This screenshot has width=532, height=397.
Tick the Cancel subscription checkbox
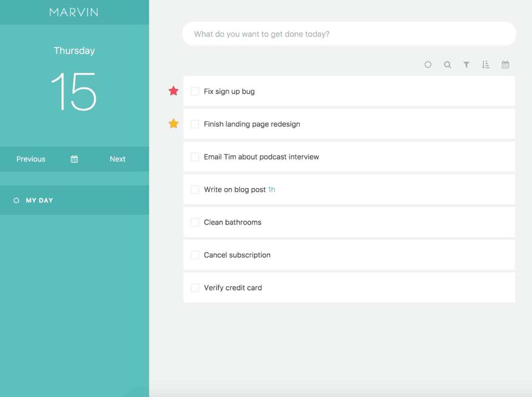click(x=195, y=255)
